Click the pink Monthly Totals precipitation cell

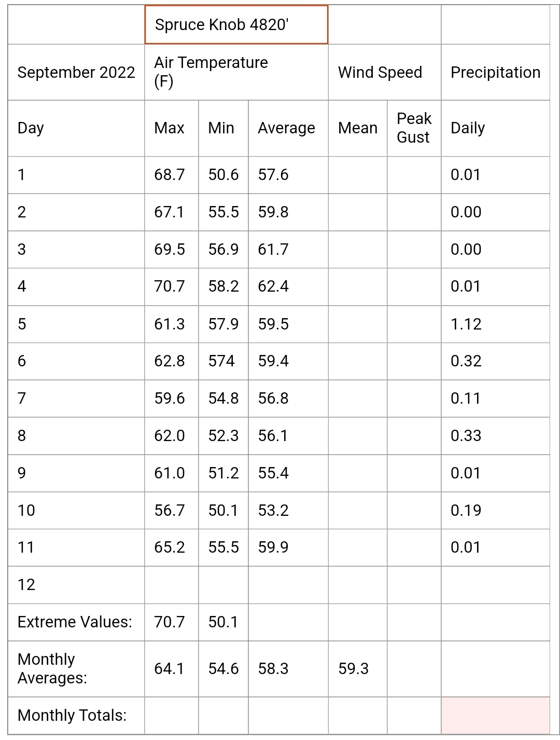[495, 716]
